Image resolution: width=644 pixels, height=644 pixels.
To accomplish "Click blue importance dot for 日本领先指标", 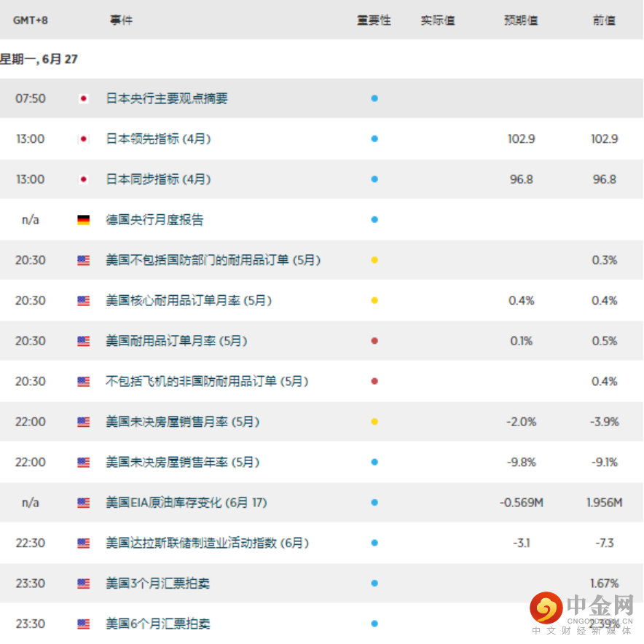I will (x=374, y=139).
